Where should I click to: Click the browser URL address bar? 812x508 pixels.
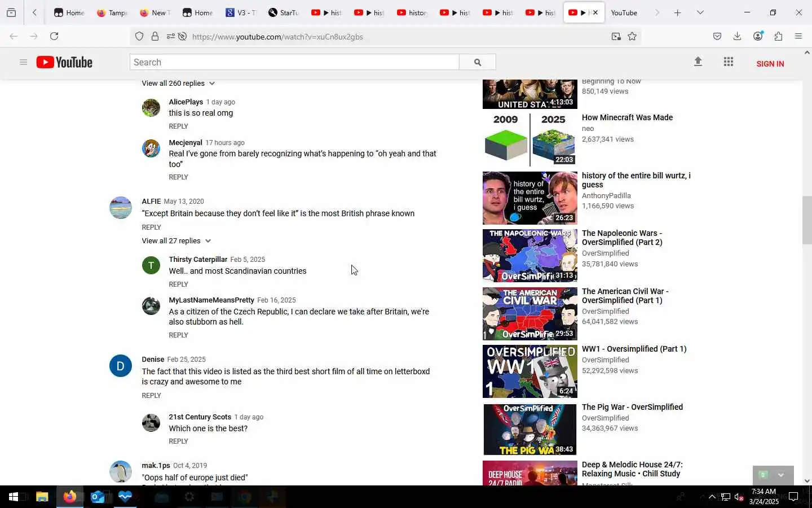[x=395, y=37]
